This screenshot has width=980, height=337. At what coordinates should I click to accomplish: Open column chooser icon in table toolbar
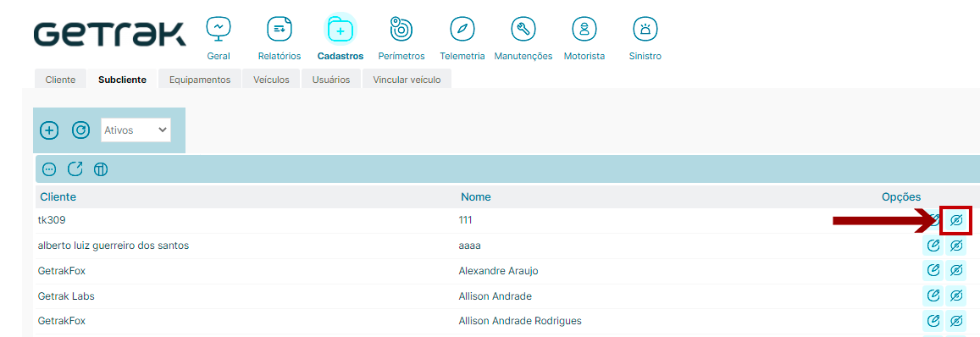(x=101, y=168)
